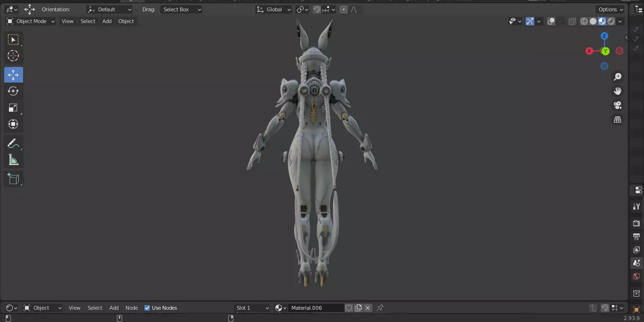
Task: Switch orthographic perspective grid icon
Action: 618,119
